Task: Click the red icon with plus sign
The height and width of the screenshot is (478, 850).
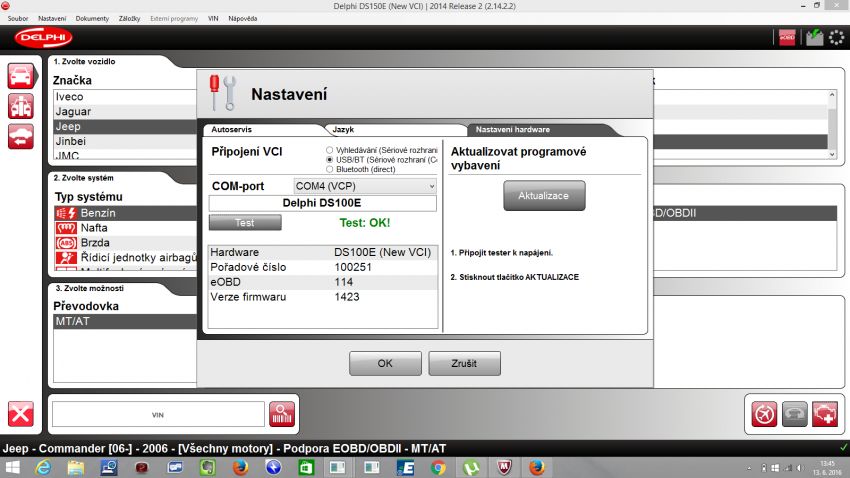Action: click(x=825, y=415)
